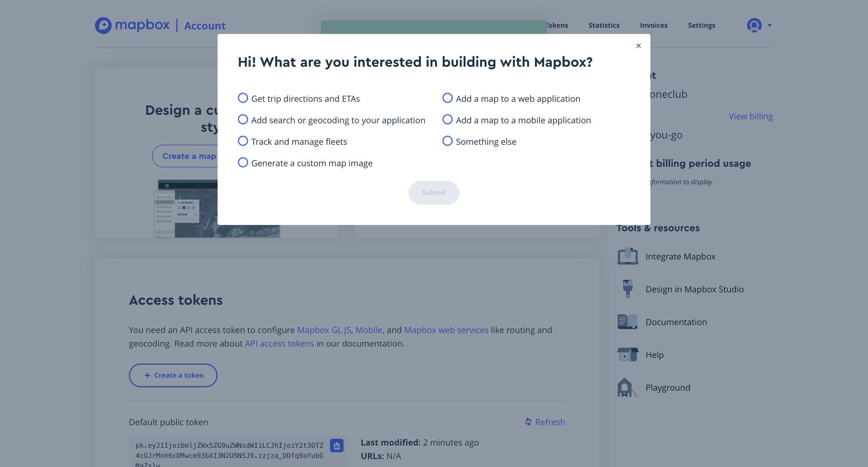Follow the Mapbox GL JS link
Viewport: 868px width, 467px height.
[324, 330]
